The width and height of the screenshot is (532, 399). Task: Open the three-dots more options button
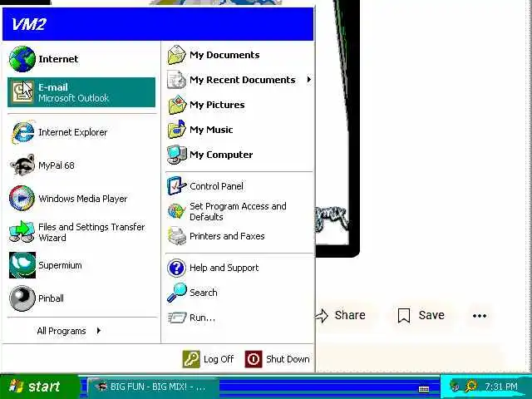[480, 316]
